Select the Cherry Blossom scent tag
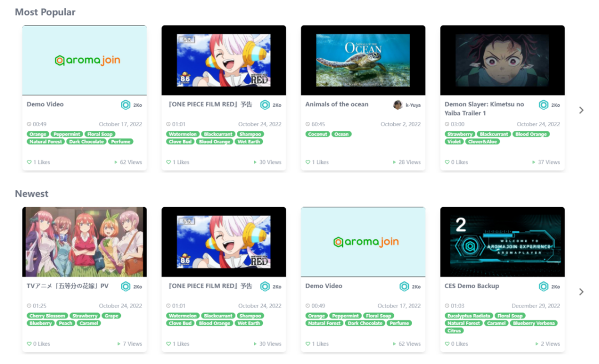The width and height of the screenshot is (599, 364). pos(47,316)
